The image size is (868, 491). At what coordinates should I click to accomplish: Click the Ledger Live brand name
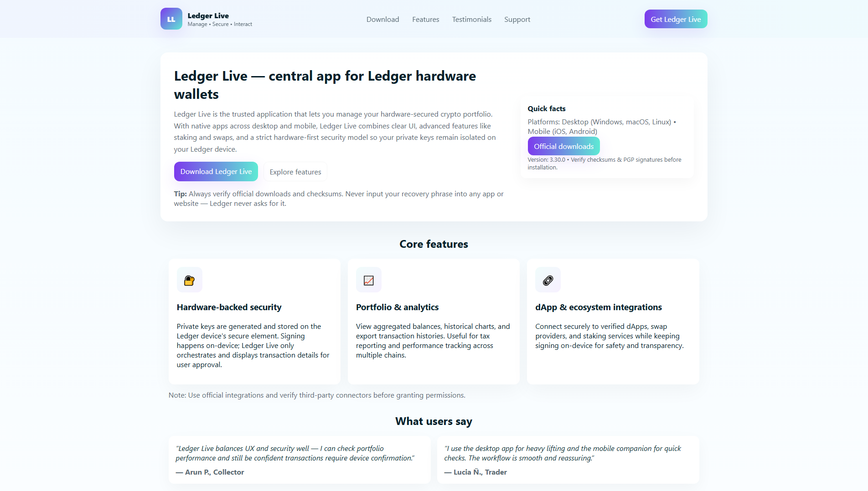coord(208,15)
